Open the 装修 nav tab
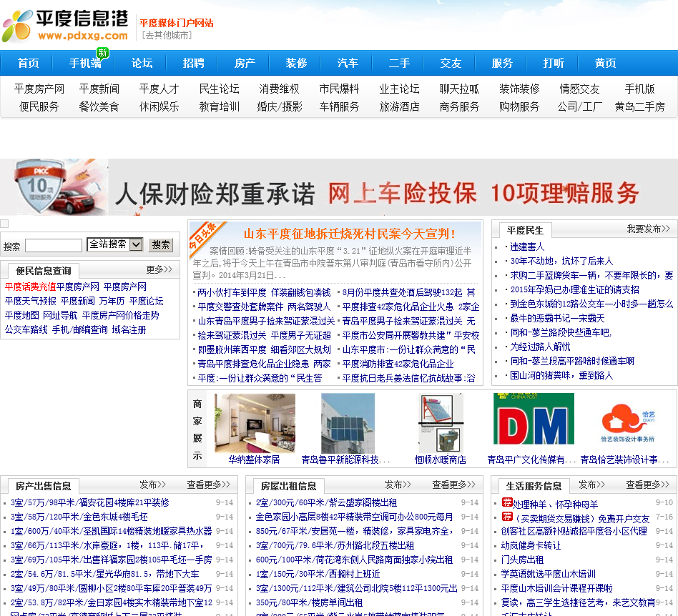The image size is (678, 616). coord(296,63)
